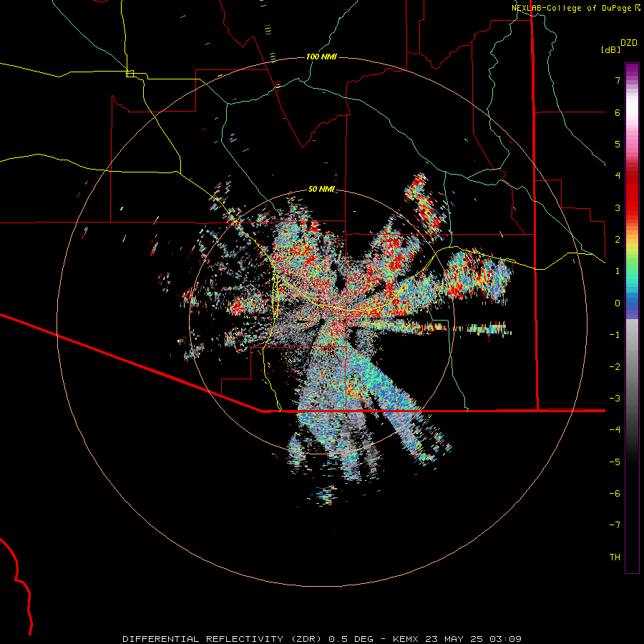Screen dimensions: 644x644
Task: Click the "-2" scale label
Action: [615, 367]
